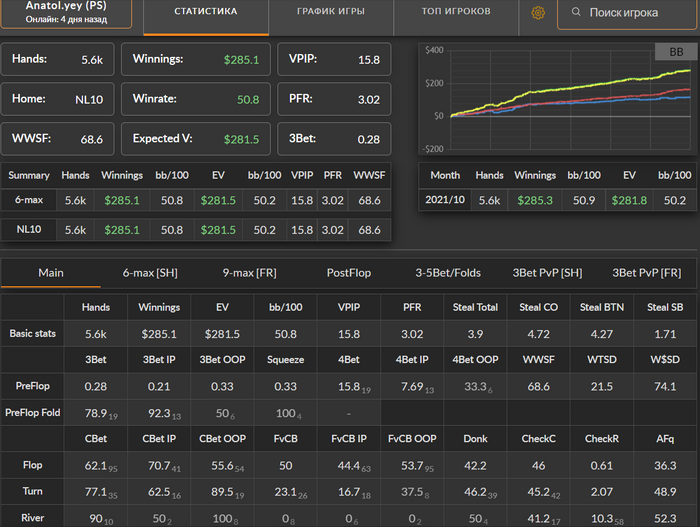Viewport: 700px width, 527px height.
Task: Click the Steal BTN value 4.27
Action: 602,334
